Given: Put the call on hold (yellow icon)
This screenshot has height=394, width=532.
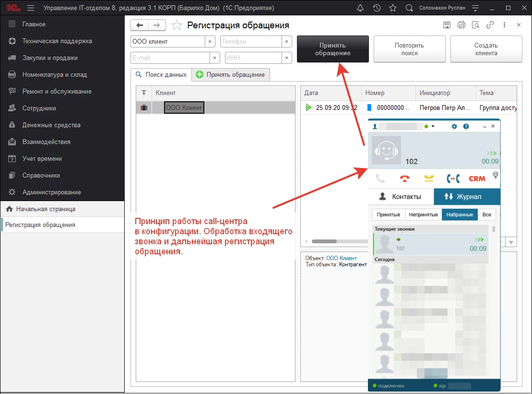Looking at the screenshot, I should [x=429, y=179].
